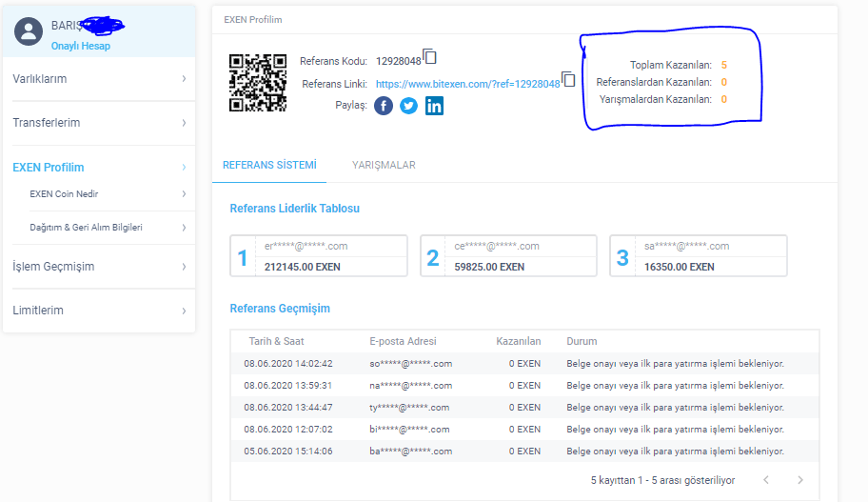Go to next page of referral history
Screen dimensions: 868x502
coord(799,480)
